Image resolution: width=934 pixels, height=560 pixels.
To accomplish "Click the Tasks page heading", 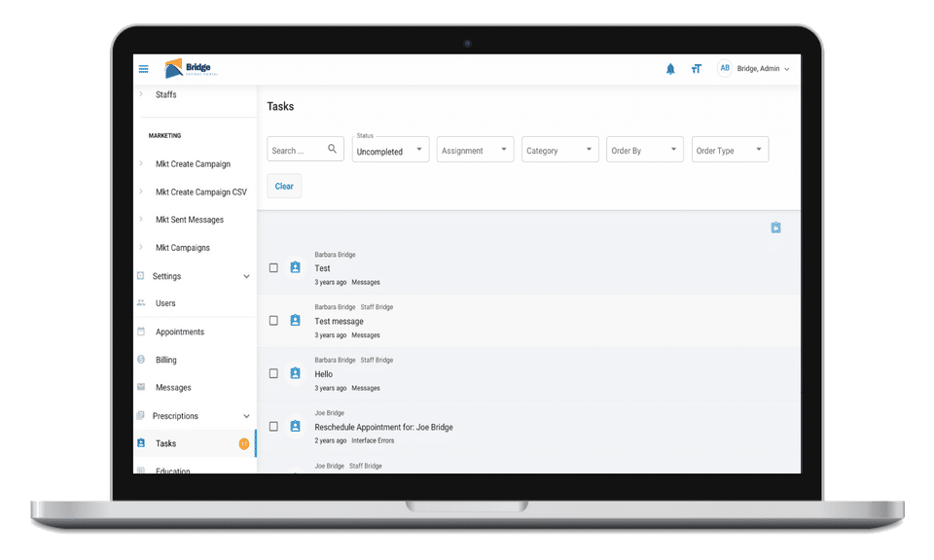I will [x=280, y=107].
